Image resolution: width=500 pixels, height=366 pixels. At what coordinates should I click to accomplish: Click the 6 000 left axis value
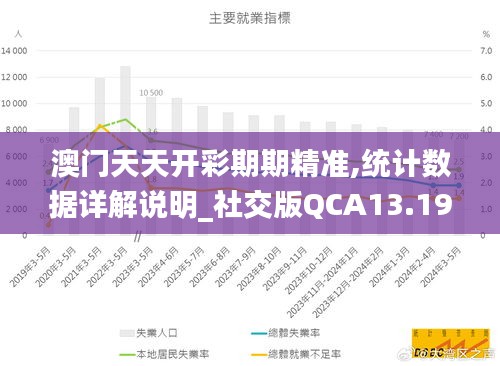click(x=16, y=156)
